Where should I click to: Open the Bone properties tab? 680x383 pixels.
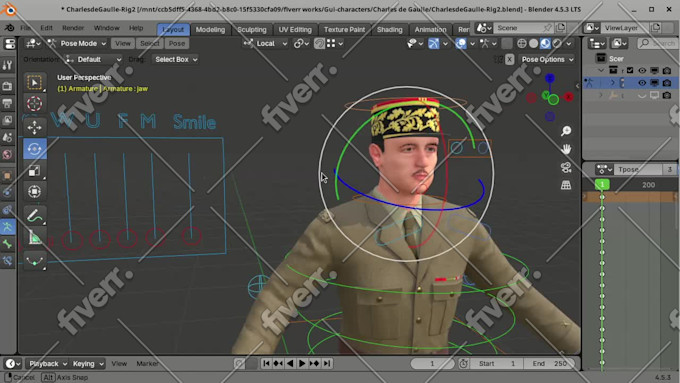[7, 244]
